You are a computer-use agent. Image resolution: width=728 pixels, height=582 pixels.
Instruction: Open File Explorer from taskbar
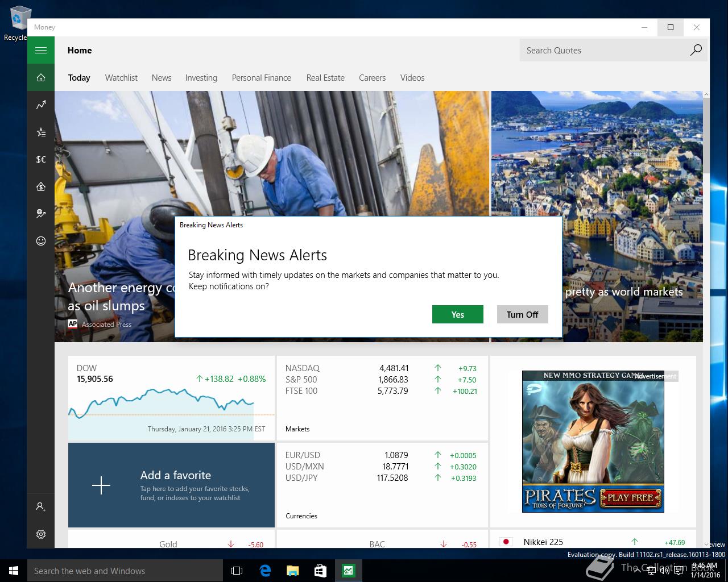292,571
